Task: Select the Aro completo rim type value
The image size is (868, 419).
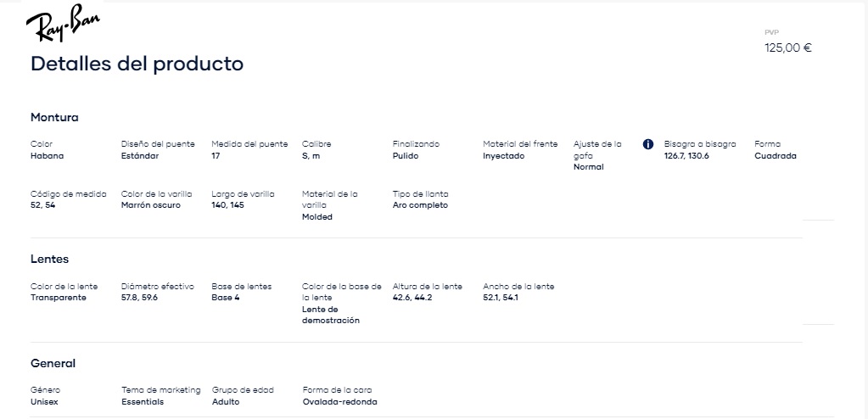Action: coord(420,205)
